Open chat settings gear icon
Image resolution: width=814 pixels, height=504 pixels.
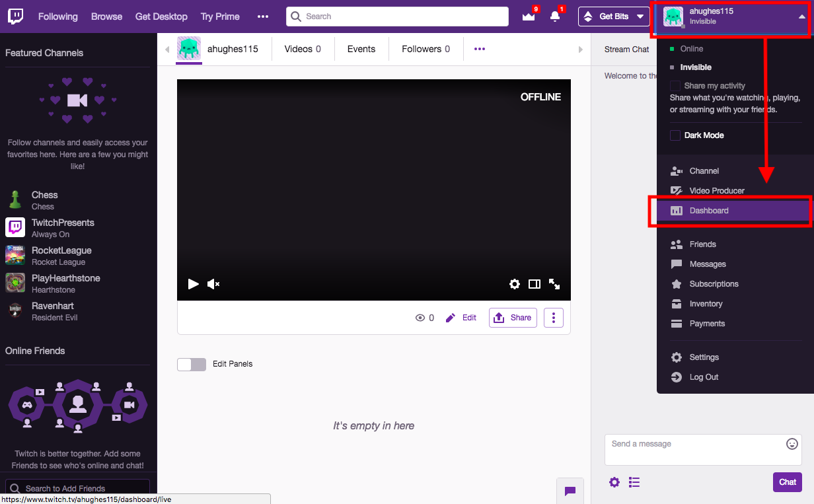614,482
